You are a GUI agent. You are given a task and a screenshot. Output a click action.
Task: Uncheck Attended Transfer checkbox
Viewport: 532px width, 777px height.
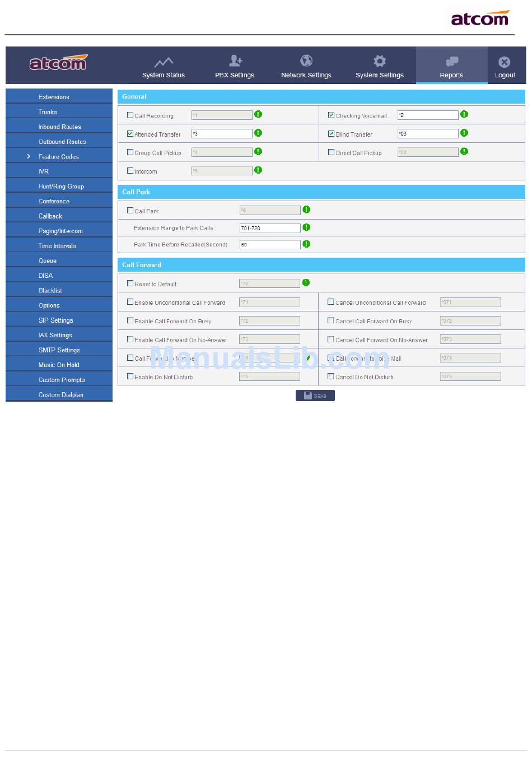[130, 134]
